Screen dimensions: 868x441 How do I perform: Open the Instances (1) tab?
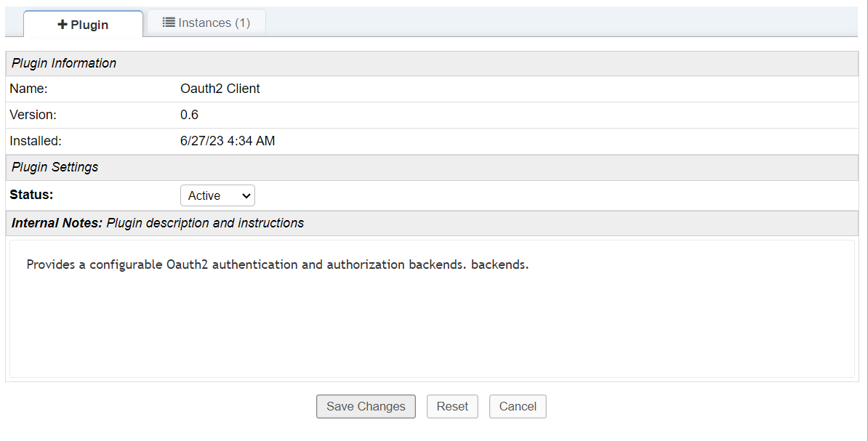coord(206,23)
